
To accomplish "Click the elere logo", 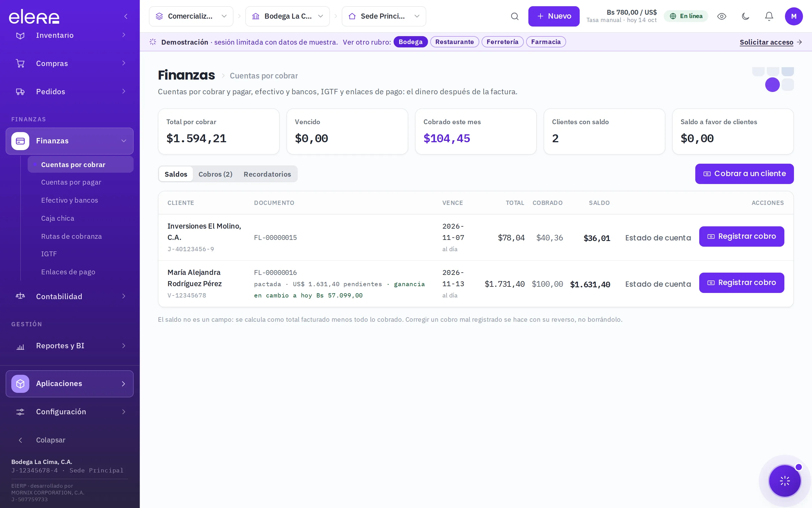I will [34, 16].
